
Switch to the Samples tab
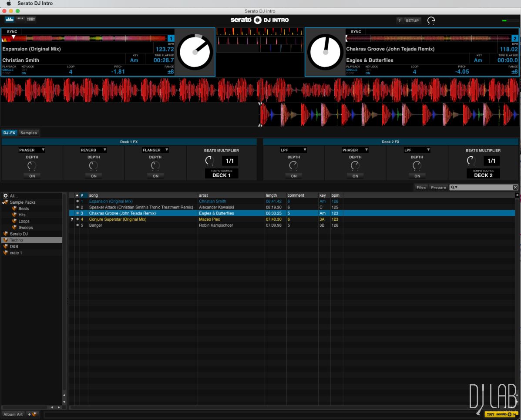[x=29, y=133]
